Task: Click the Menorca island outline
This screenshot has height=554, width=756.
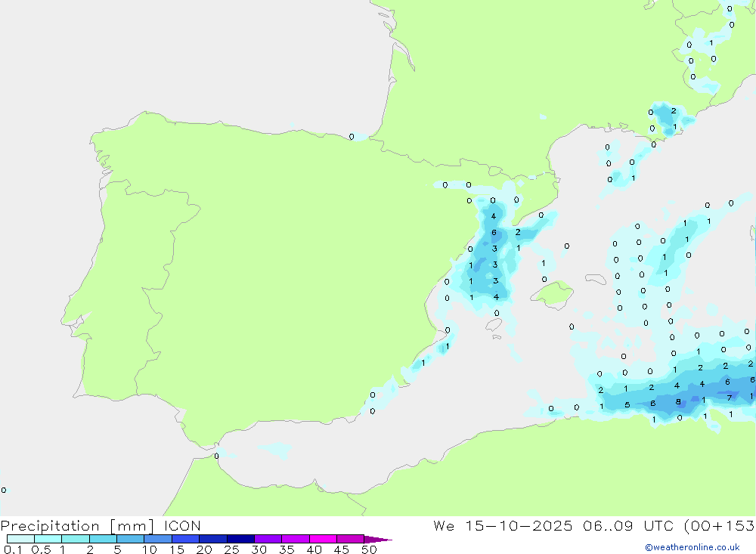Action: click(x=596, y=279)
